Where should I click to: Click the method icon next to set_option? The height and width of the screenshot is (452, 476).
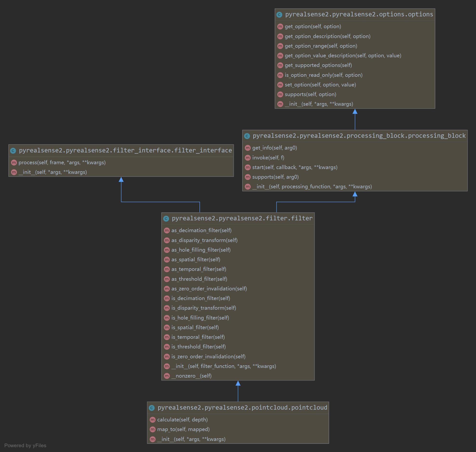(x=280, y=85)
